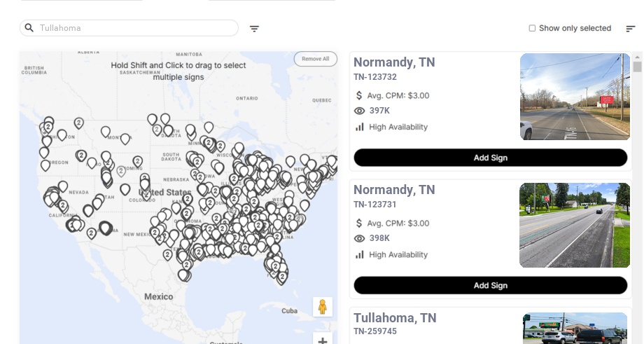
Task: Click the eye views icon for TN-123732
Action: 360,111
